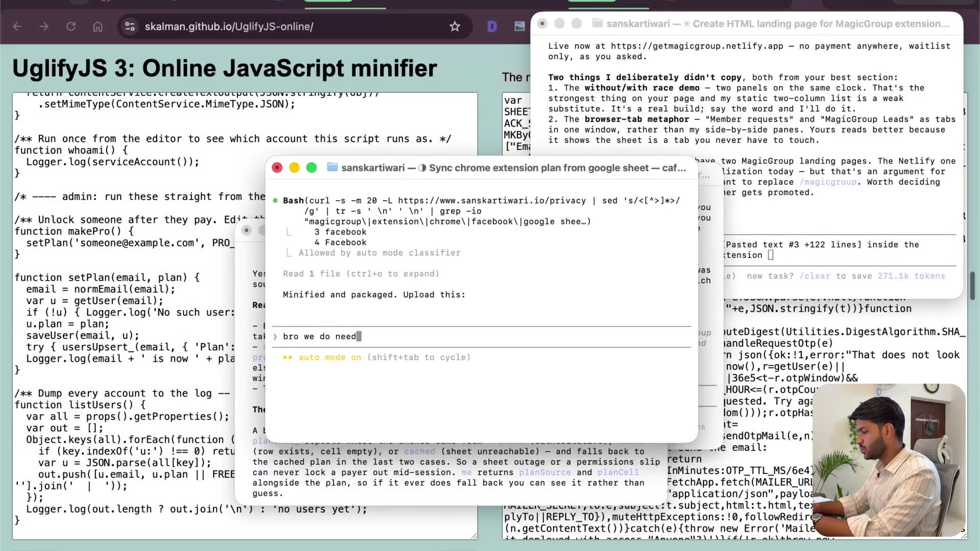Click 'saveUser(email, u);' code line

[83, 336]
